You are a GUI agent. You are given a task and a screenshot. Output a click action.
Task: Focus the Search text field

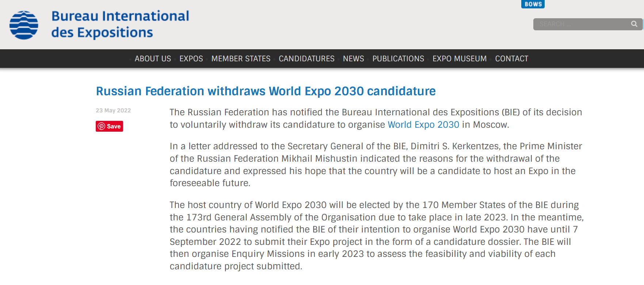[581, 24]
